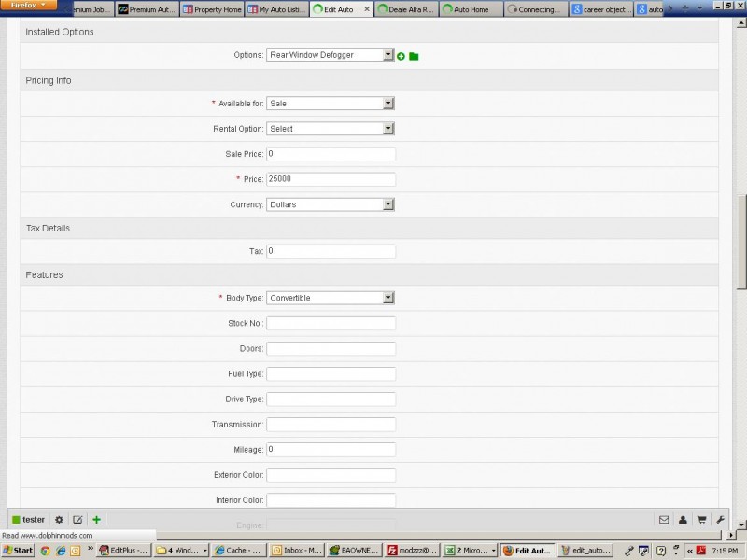This screenshot has height=560, width=747.
Task: Click into the Stock No. field
Action: pyautogui.click(x=331, y=323)
